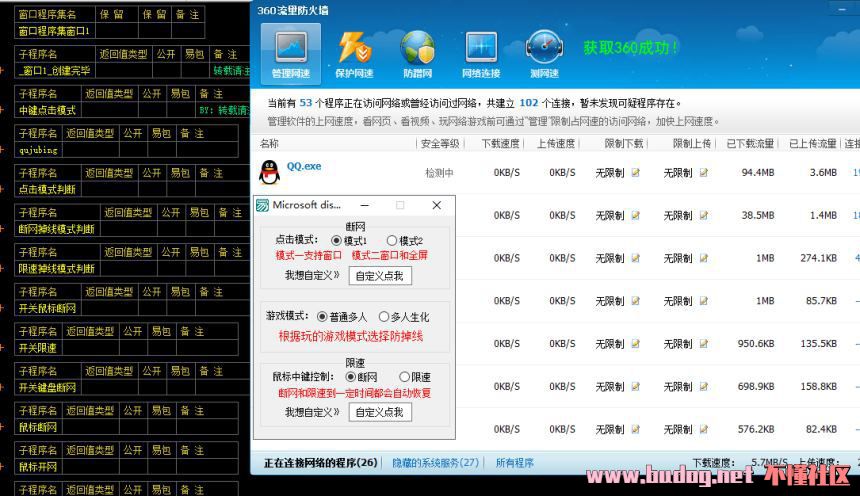The image size is (860, 496).
Task: Open the 测网速 speedometer icon
Action: tap(544, 52)
